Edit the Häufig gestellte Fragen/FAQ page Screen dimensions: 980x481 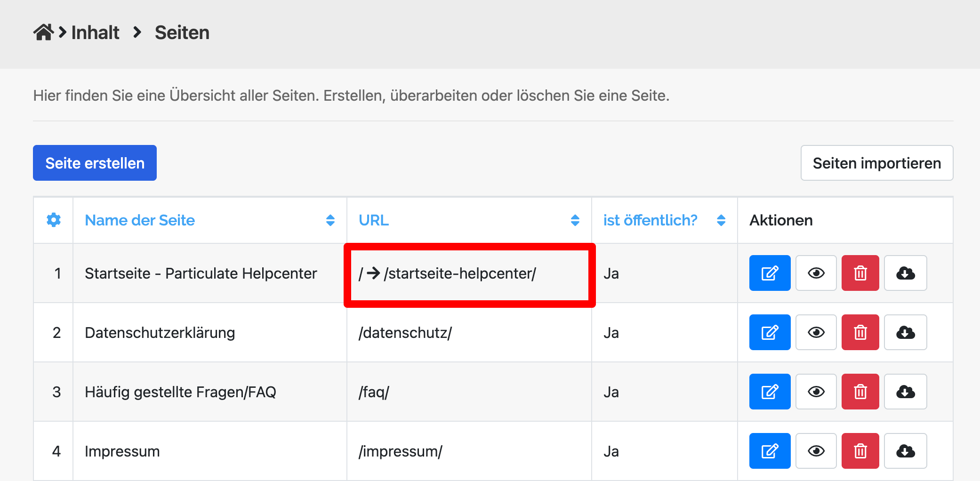770,392
